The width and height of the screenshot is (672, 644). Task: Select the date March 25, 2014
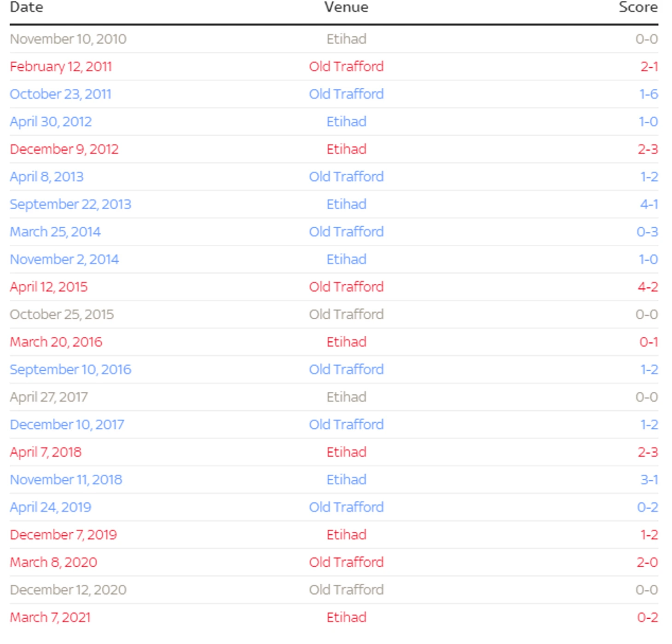55,232
